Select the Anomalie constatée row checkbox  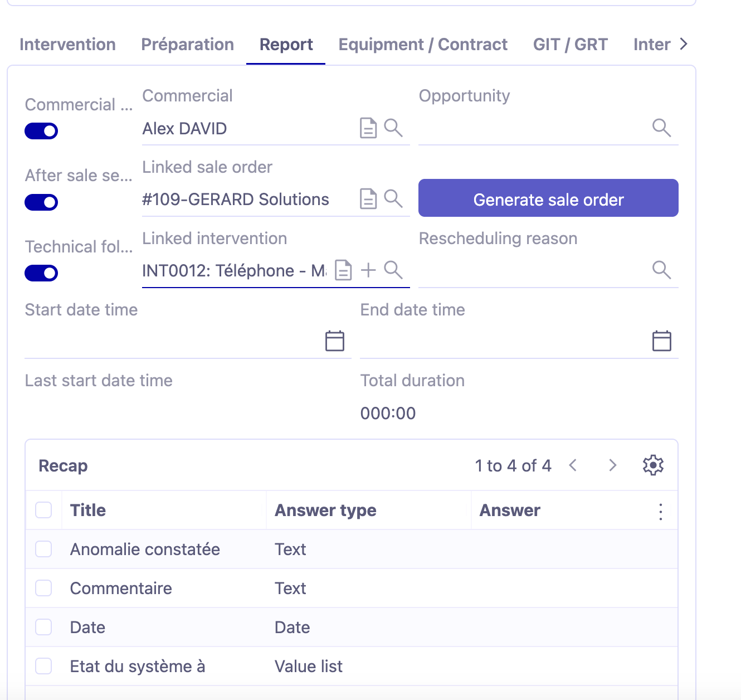[x=43, y=549]
